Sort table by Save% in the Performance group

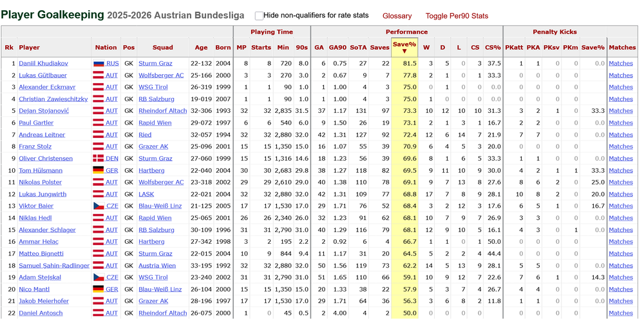click(x=404, y=47)
